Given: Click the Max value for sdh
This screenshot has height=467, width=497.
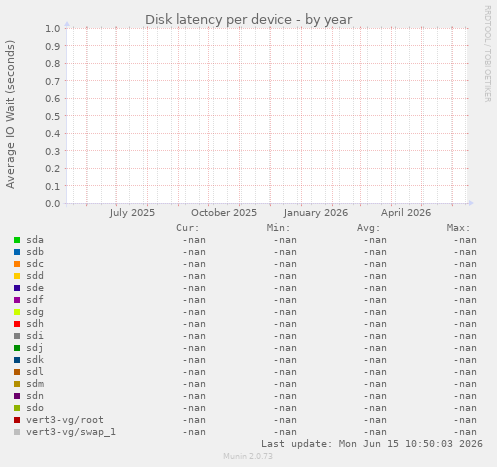Looking at the screenshot, I should tap(465, 324).
